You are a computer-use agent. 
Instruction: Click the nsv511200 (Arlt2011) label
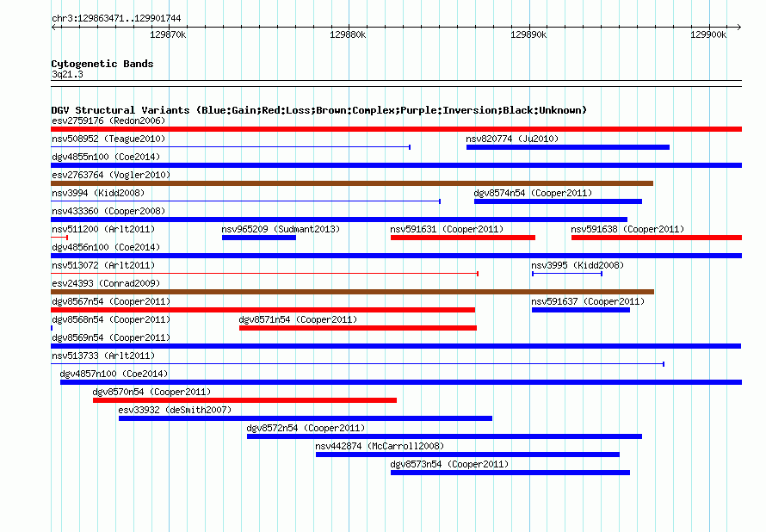coord(103,229)
